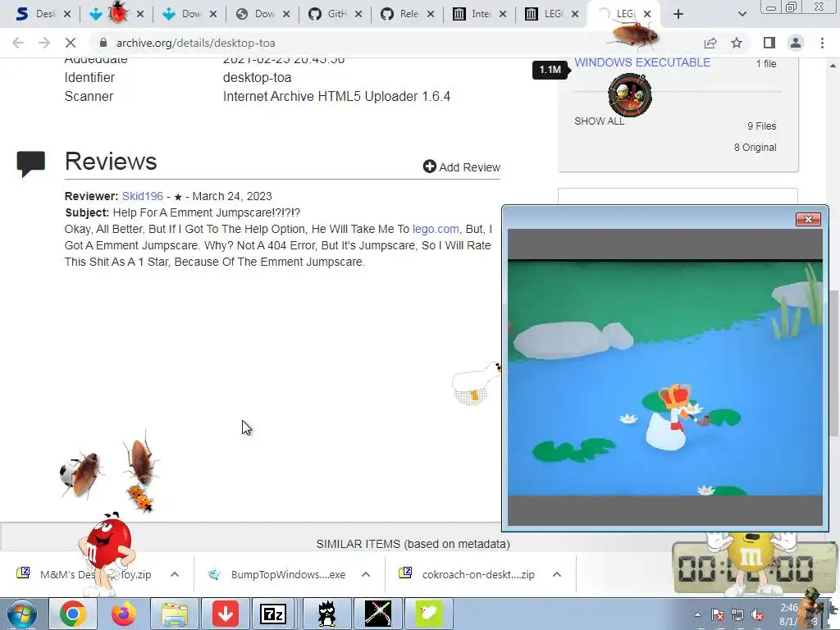Open a new browser tab
The width and height of the screenshot is (840, 630).
pyautogui.click(x=678, y=14)
